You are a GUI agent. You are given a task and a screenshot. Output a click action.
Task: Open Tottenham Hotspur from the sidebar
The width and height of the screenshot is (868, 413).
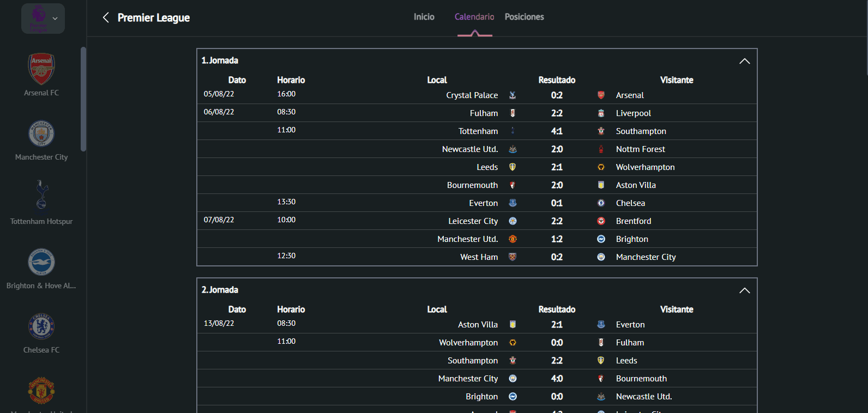[x=41, y=196]
